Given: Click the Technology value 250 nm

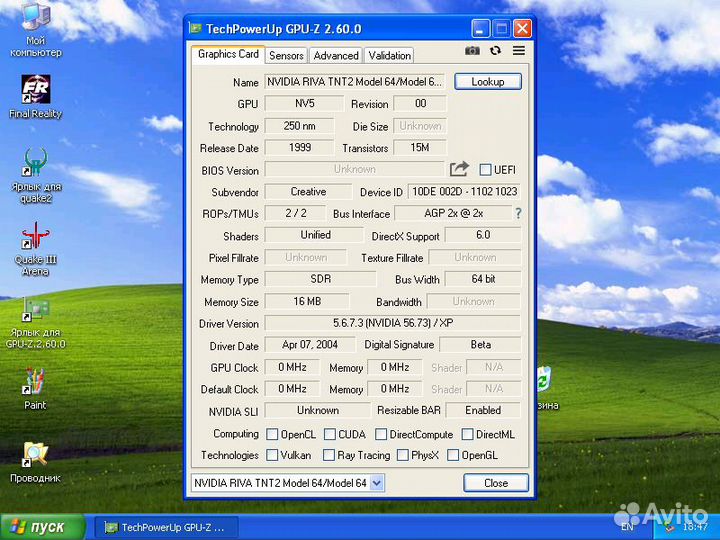Looking at the screenshot, I should pos(299,125).
